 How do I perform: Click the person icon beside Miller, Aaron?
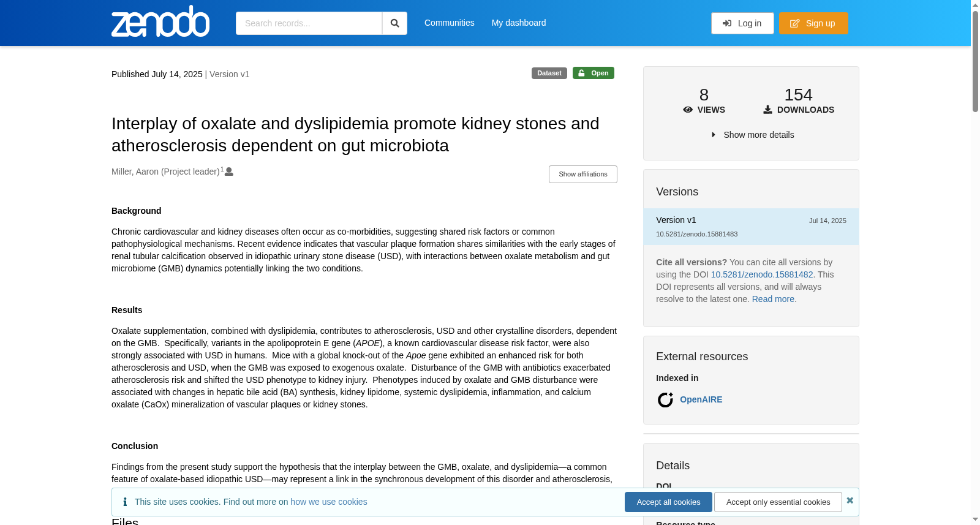click(x=229, y=172)
